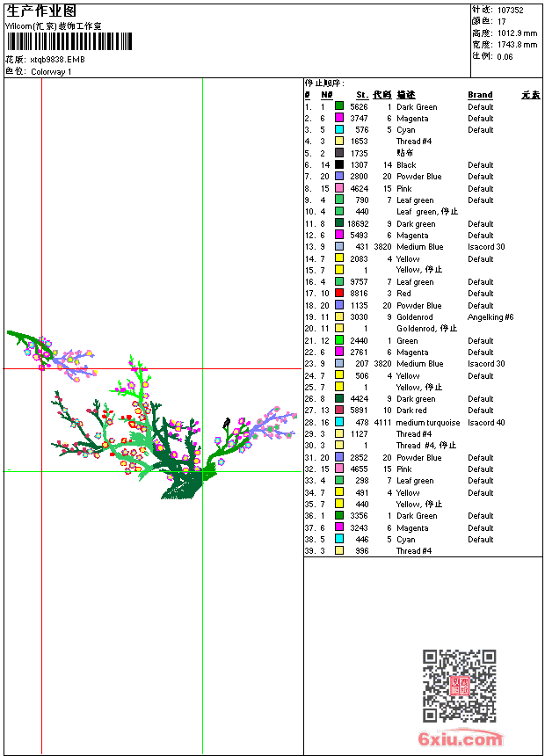Click medium turquoise description in row 28
This screenshot has height=756, width=545.
click(x=428, y=423)
